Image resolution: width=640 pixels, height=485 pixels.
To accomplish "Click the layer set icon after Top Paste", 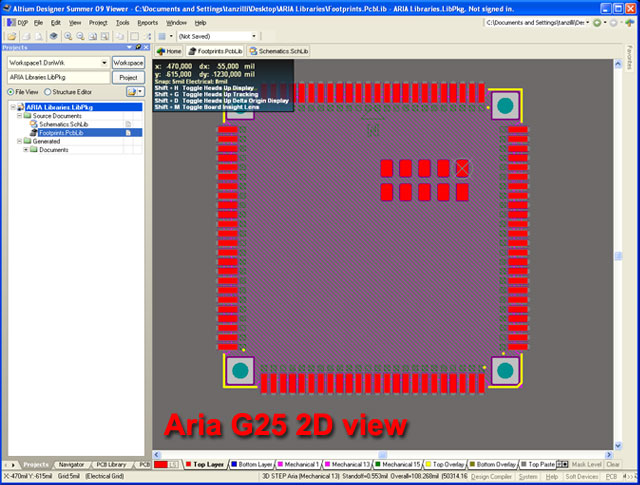I will 562,464.
